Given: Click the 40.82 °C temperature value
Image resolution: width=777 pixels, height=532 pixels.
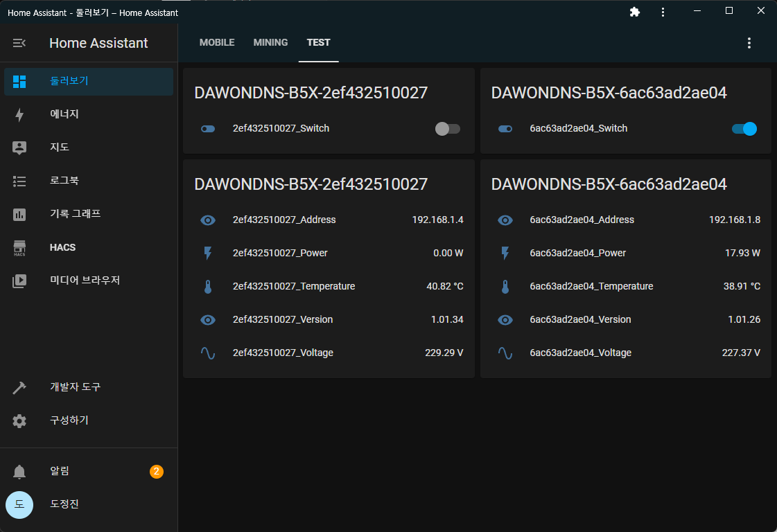Looking at the screenshot, I should click(444, 286).
